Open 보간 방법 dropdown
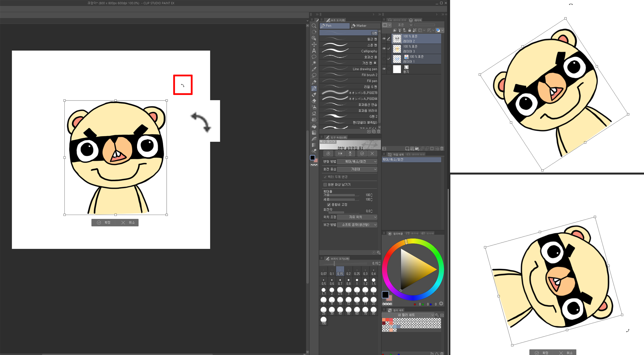The height and width of the screenshot is (355, 644). click(x=357, y=225)
